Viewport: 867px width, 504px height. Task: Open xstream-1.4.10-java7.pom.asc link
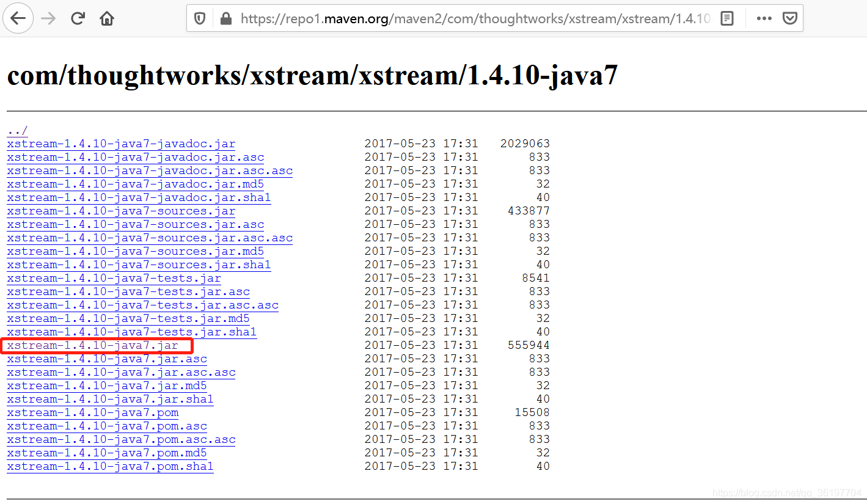(107, 426)
